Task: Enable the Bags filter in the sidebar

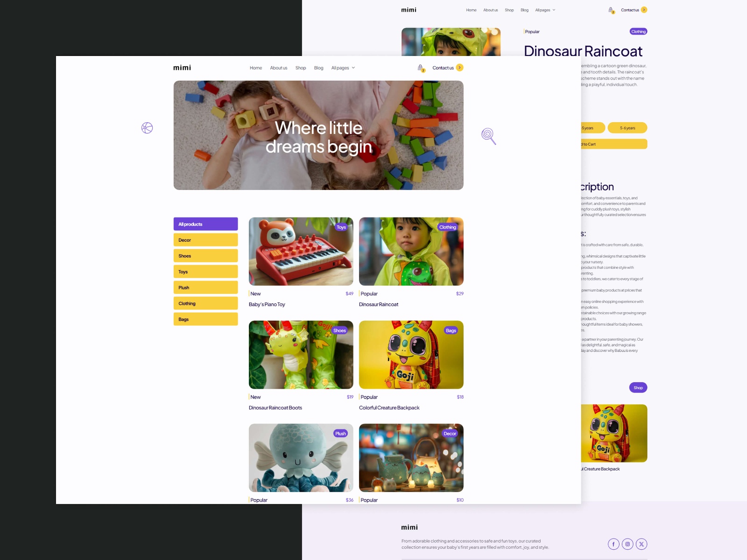Action: 205,319
